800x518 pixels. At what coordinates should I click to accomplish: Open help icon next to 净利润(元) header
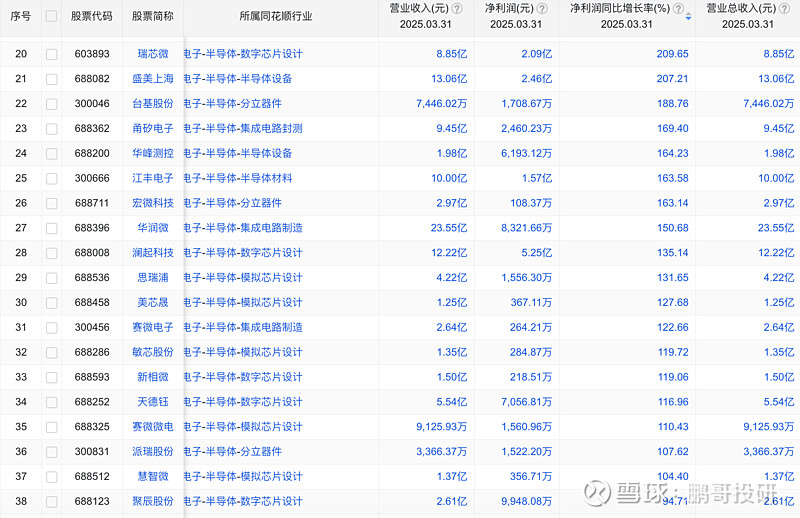point(543,9)
